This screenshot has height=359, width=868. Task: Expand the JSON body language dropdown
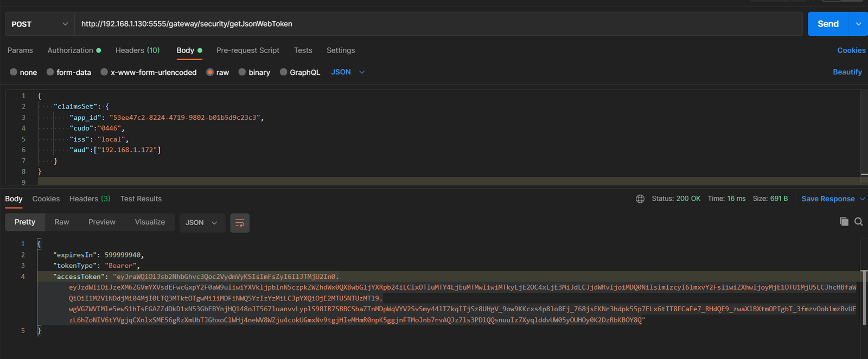point(348,72)
